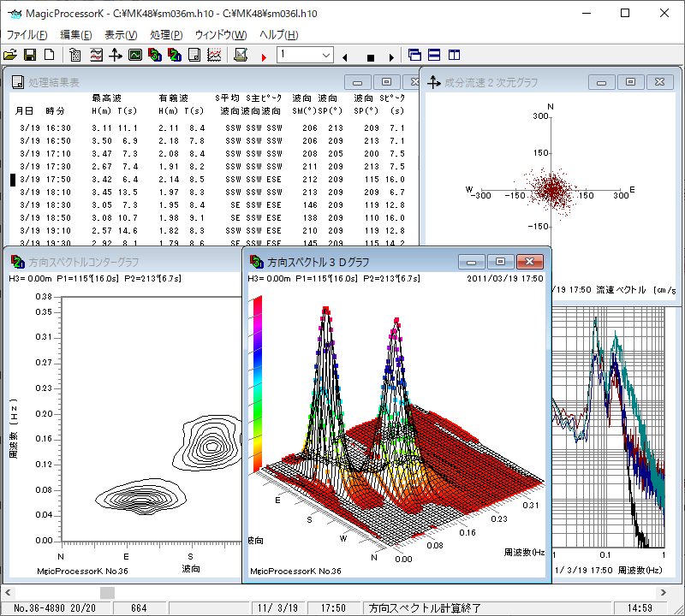Image resolution: width=685 pixels, height=616 pixels.
Task: Click the red waveform chart toolbar icon
Action: (x=96, y=55)
